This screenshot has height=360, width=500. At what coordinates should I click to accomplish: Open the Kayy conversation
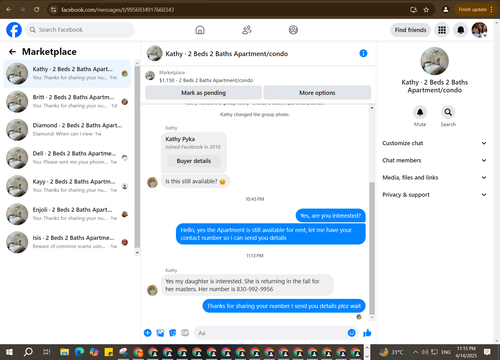tap(67, 186)
